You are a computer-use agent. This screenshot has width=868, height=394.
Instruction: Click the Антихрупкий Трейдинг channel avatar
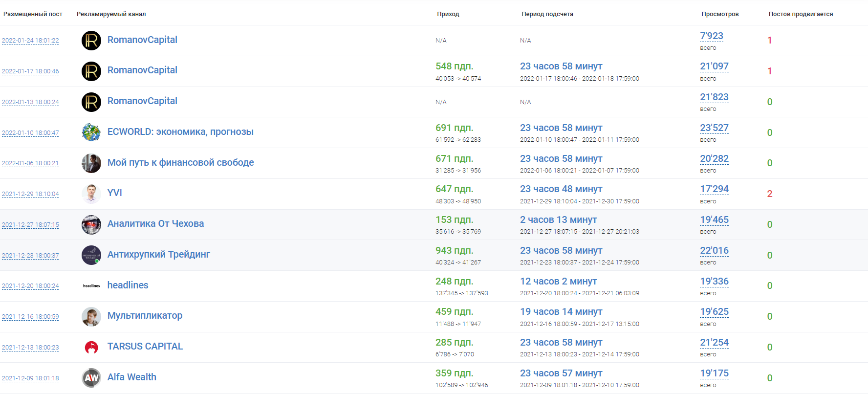point(91,255)
